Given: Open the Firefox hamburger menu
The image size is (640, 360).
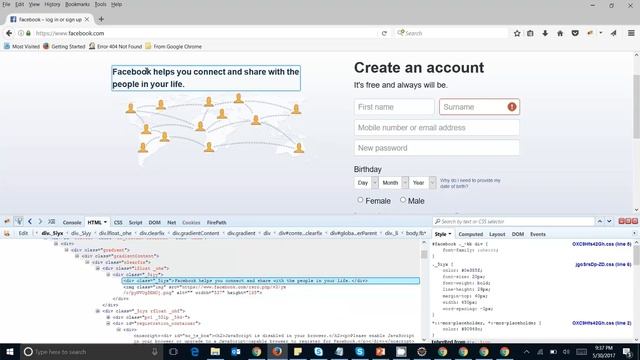Looking at the screenshot, I should point(631,33).
